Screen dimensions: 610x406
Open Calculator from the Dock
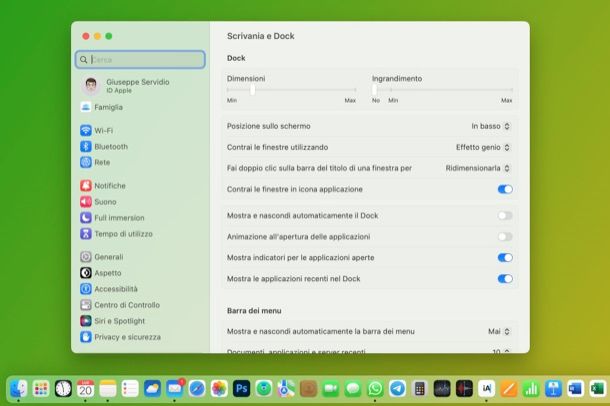[419, 388]
